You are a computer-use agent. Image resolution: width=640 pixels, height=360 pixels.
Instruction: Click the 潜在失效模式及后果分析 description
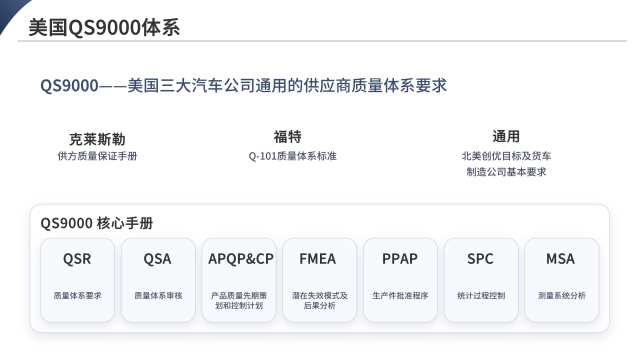320,300
